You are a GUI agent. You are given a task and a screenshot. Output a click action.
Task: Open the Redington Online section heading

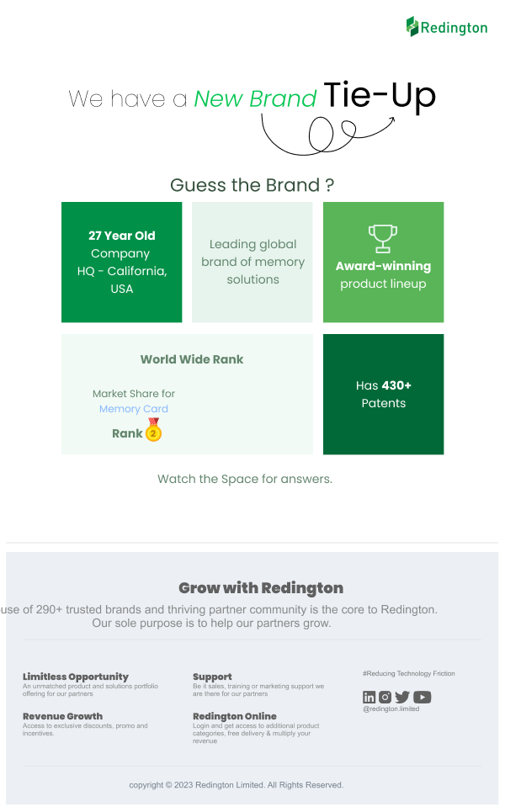[x=234, y=716]
